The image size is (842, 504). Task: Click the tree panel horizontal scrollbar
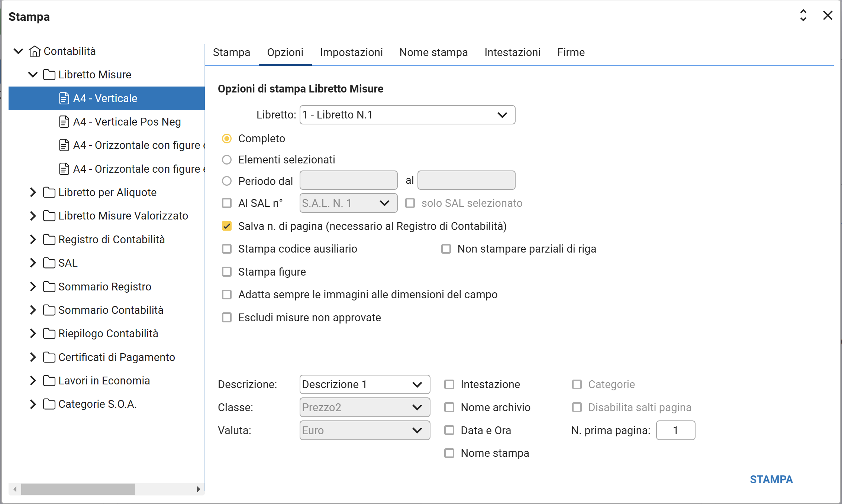click(x=78, y=489)
